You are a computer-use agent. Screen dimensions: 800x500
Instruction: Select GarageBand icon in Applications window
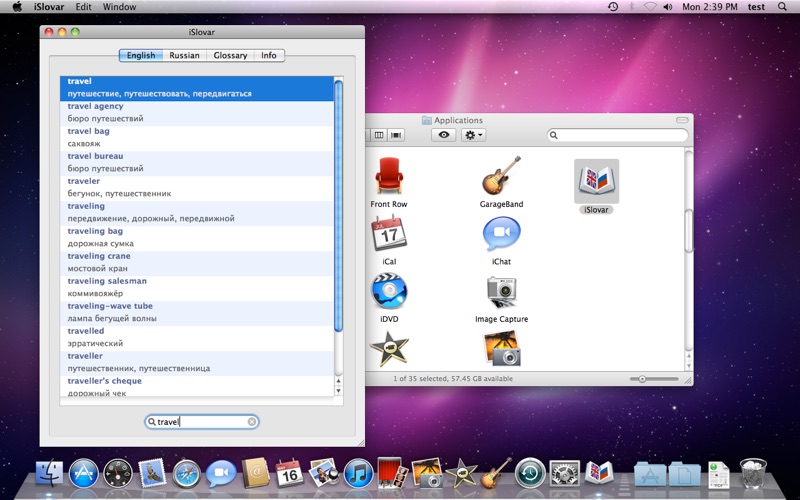501,176
